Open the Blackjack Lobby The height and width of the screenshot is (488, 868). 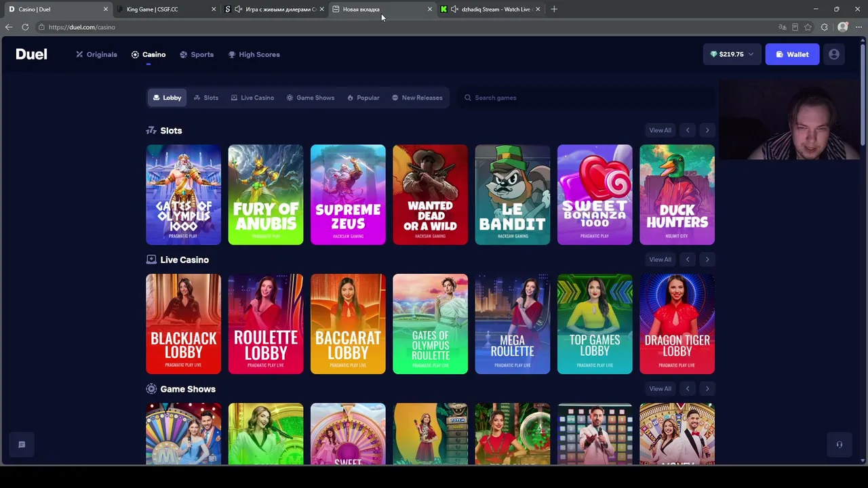click(183, 324)
